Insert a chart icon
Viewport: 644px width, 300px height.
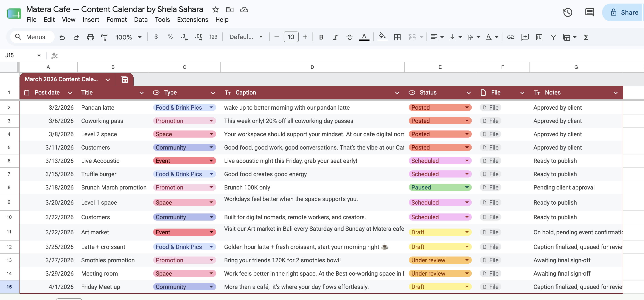click(539, 37)
